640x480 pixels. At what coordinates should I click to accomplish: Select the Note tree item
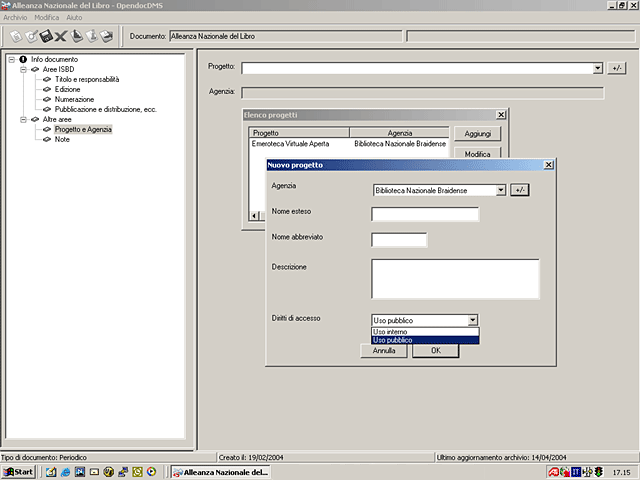point(62,139)
